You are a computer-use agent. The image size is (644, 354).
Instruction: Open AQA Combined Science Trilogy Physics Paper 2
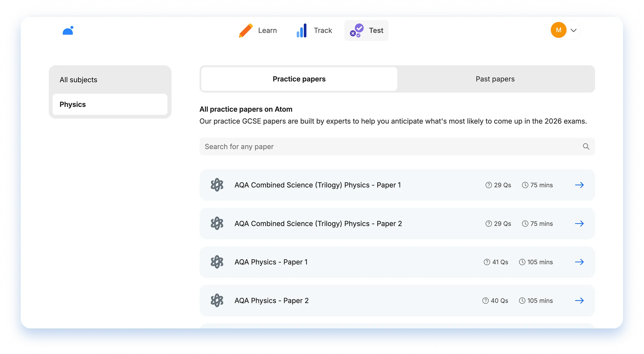coord(397,224)
